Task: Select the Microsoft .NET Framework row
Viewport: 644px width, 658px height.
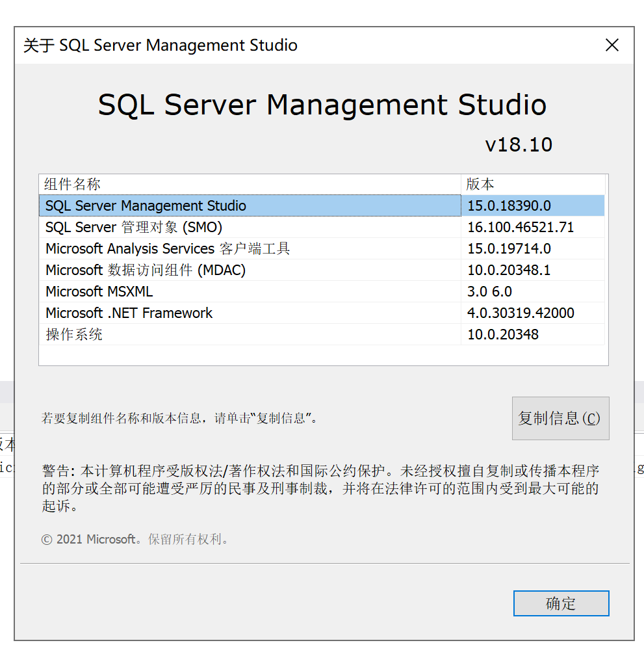Action: pyautogui.click(x=129, y=313)
